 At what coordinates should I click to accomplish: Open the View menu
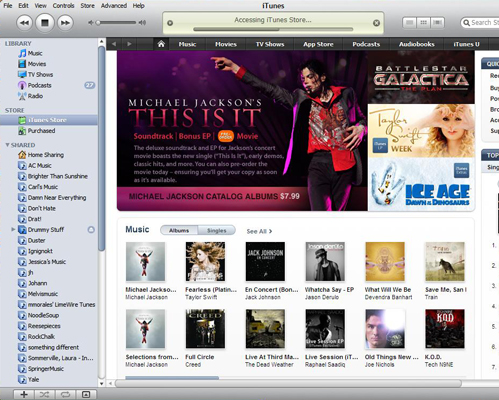[41, 6]
